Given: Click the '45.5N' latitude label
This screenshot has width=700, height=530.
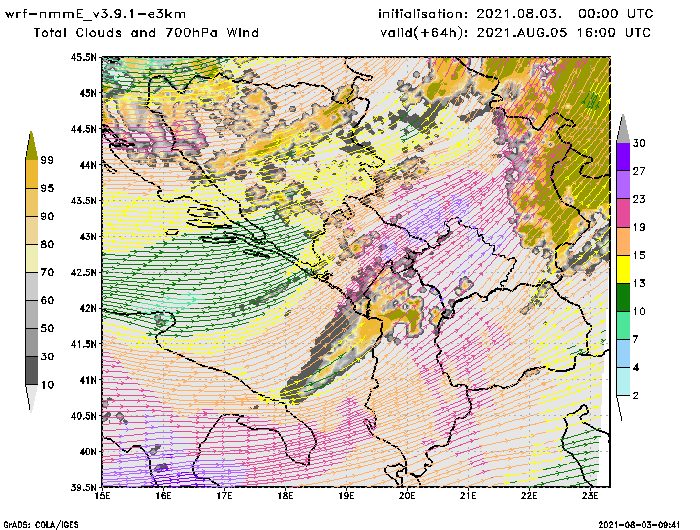Looking at the screenshot, I should pos(83,57).
